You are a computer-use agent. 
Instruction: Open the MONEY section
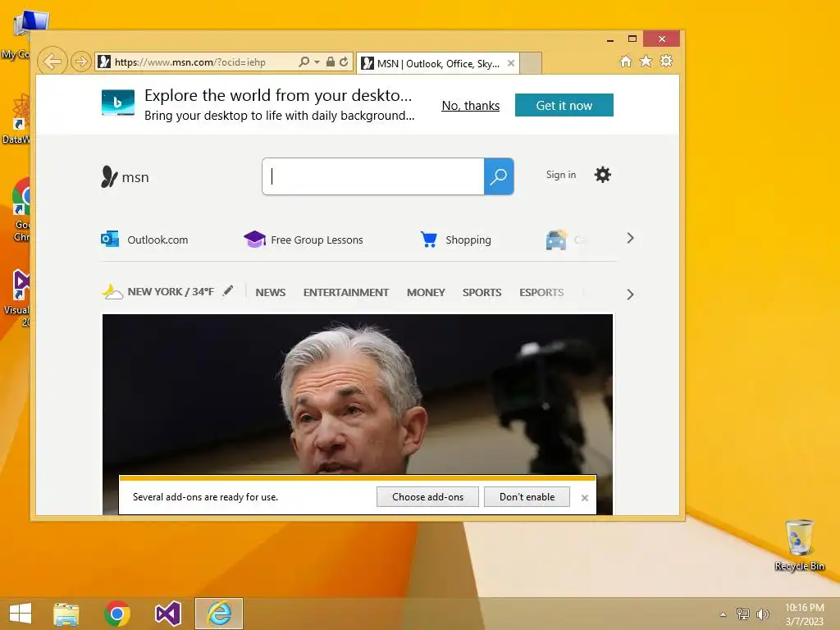click(x=426, y=293)
